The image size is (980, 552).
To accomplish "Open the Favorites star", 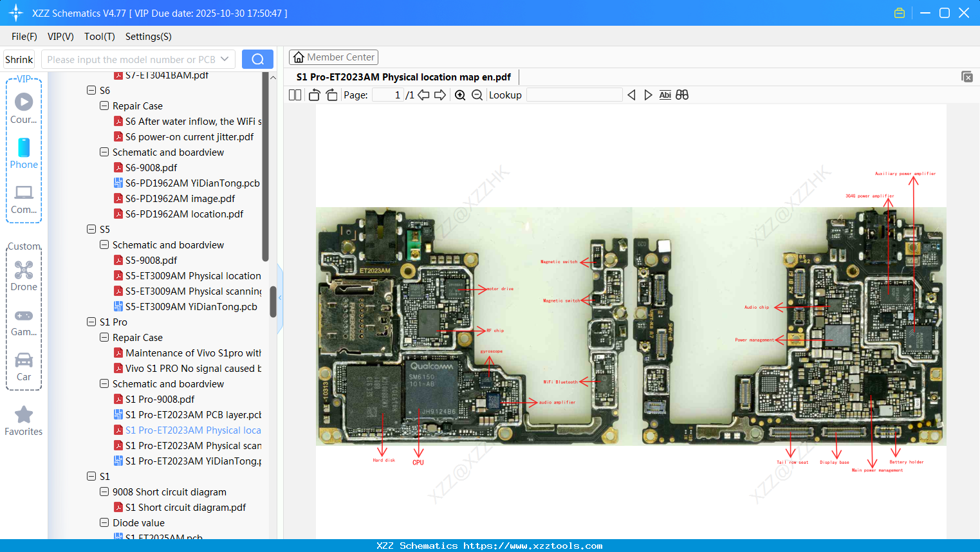I will [x=24, y=421].
